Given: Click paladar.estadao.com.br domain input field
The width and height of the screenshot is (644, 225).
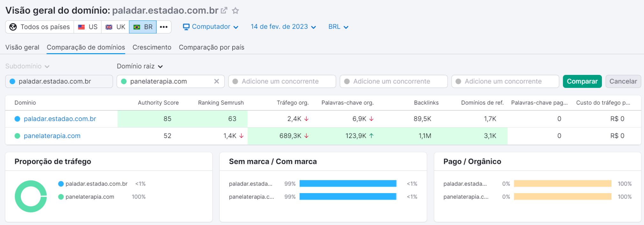Looking at the screenshot, I should pos(59,81).
